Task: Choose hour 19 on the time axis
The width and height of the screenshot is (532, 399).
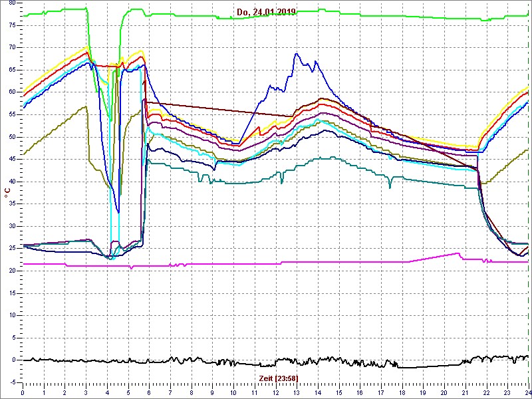Action: click(x=423, y=392)
